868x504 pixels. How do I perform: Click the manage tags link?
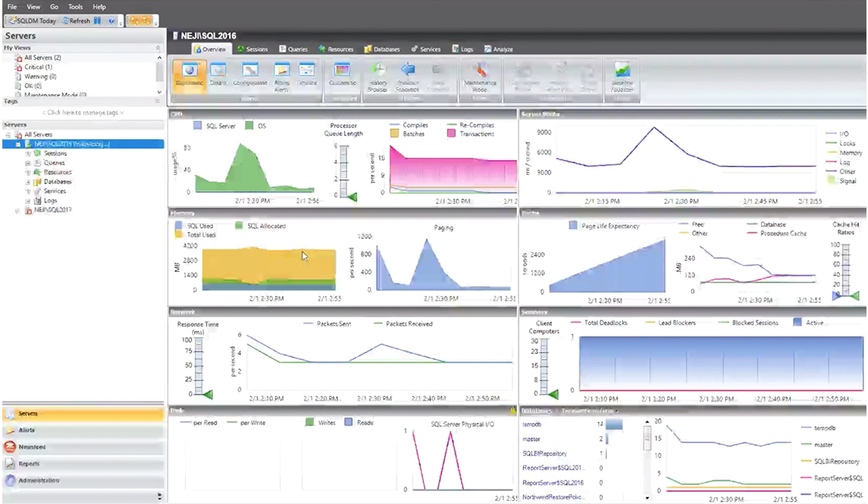click(x=82, y=113)
